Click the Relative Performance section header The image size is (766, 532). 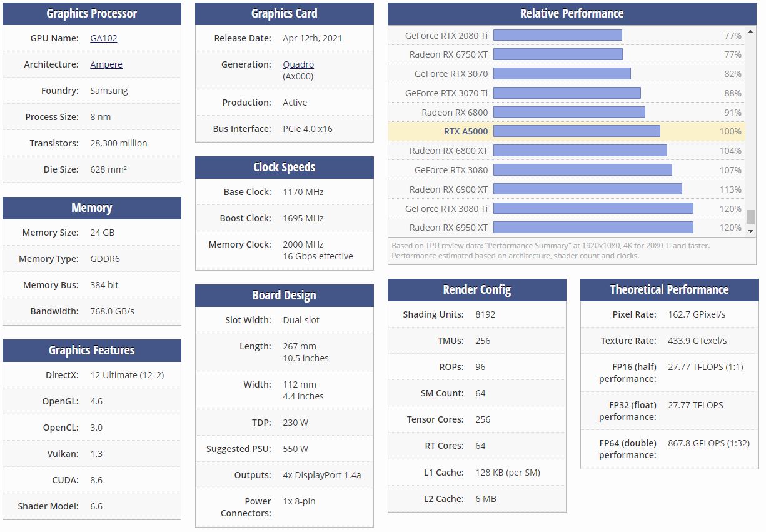[x=572, y=14]
